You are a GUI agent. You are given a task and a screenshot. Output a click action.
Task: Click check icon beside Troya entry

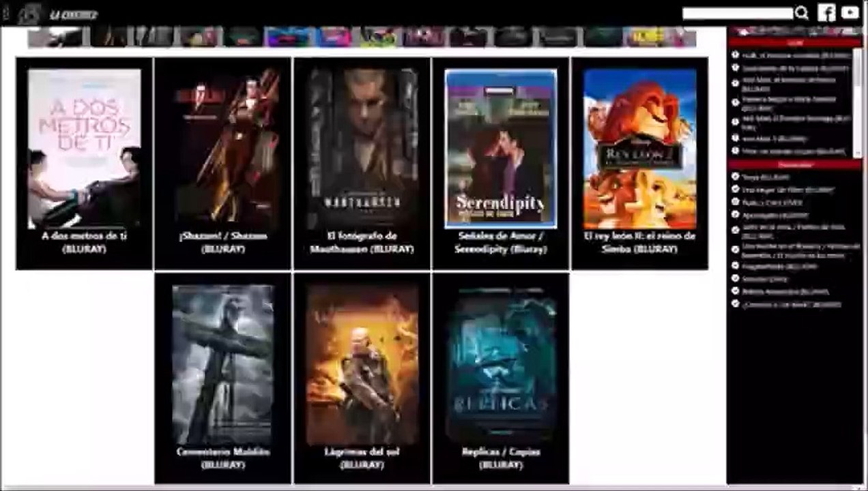tap(735, 177)
